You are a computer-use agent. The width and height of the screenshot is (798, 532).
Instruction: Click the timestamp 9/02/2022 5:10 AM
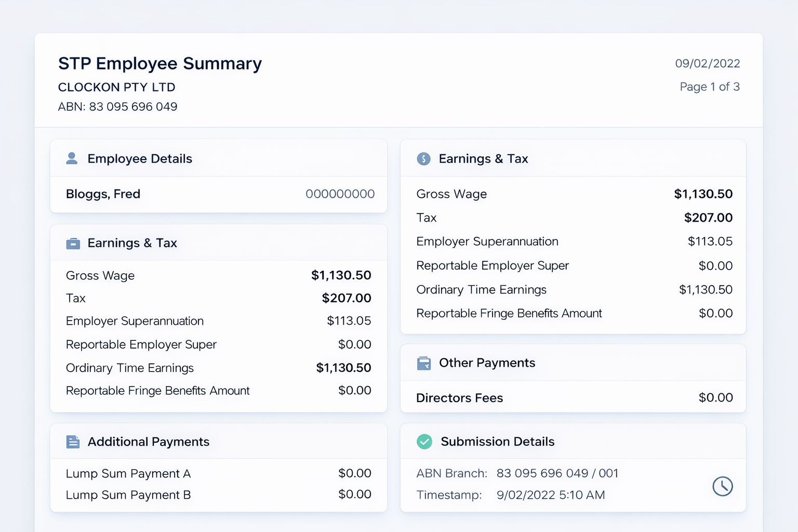tap(550, 495)
